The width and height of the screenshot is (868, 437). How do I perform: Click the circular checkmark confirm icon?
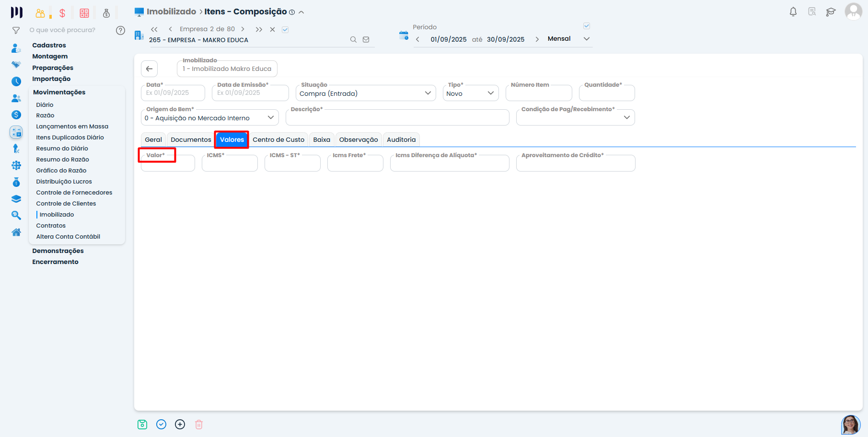coord(161,425)
